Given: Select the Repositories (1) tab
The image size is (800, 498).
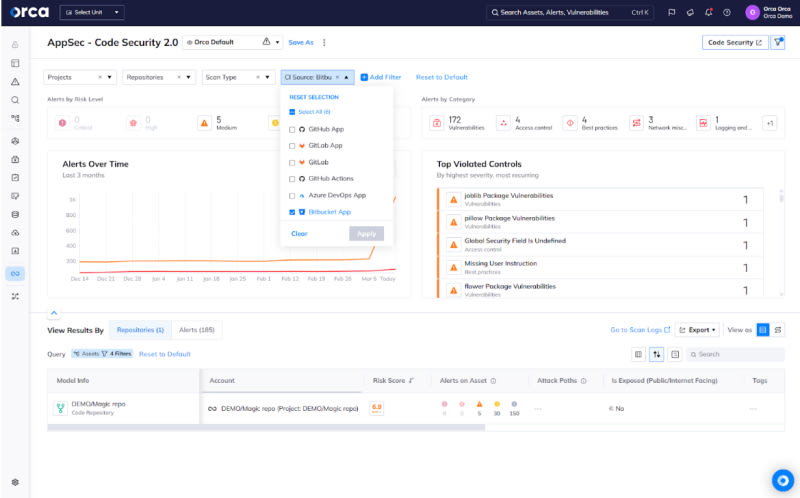Looking at the screenshot, I should [x=140, y=329].
